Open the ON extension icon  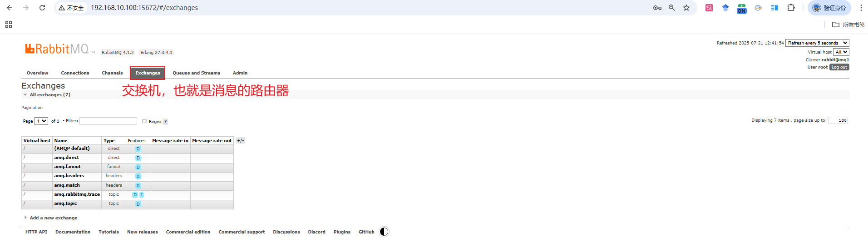point(742,9)
